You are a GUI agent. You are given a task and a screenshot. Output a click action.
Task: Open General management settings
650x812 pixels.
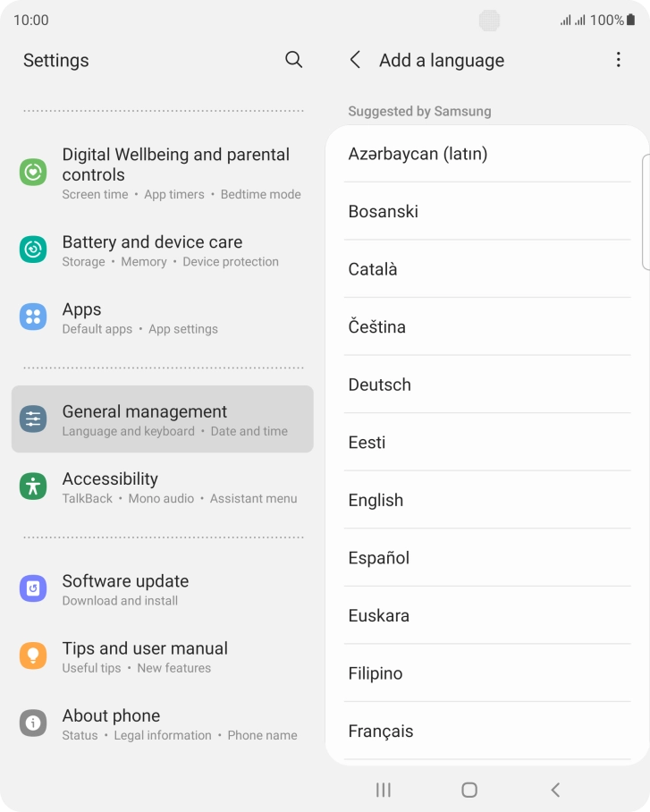(x=163, y=419)
